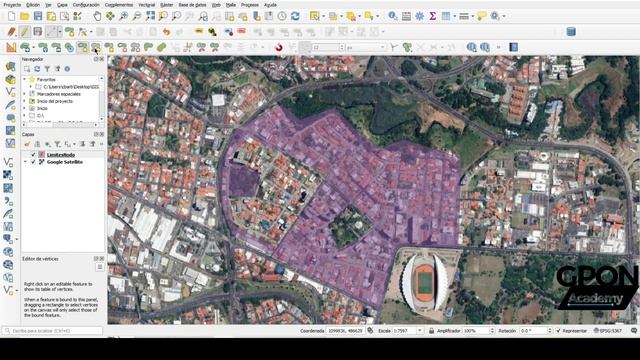640x360 pixels.
Task: Expand the Google Satellite layer entry
Action: pos(25,162)
